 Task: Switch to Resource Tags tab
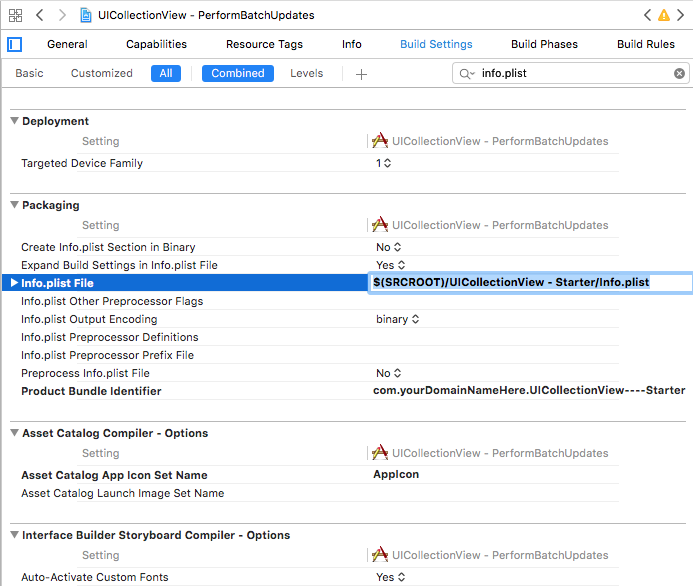tap(264, 44)
